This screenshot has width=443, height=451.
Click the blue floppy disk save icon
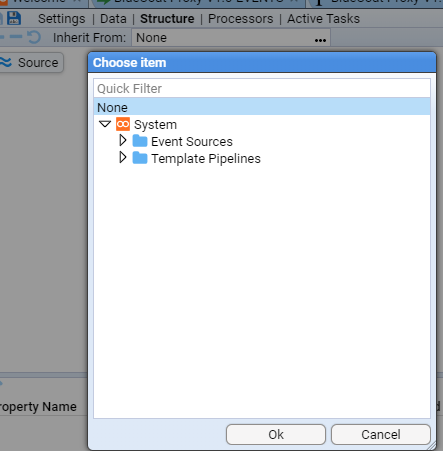[x=14, y=18]
